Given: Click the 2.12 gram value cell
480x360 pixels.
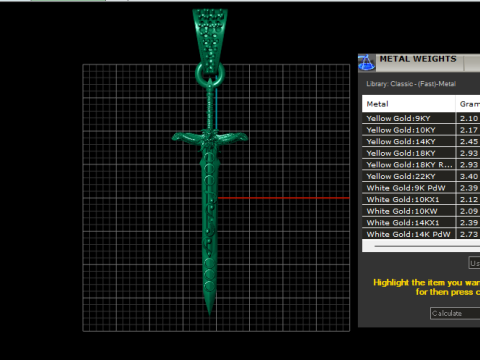Looking at the screenshot, I should coord(468,200).
